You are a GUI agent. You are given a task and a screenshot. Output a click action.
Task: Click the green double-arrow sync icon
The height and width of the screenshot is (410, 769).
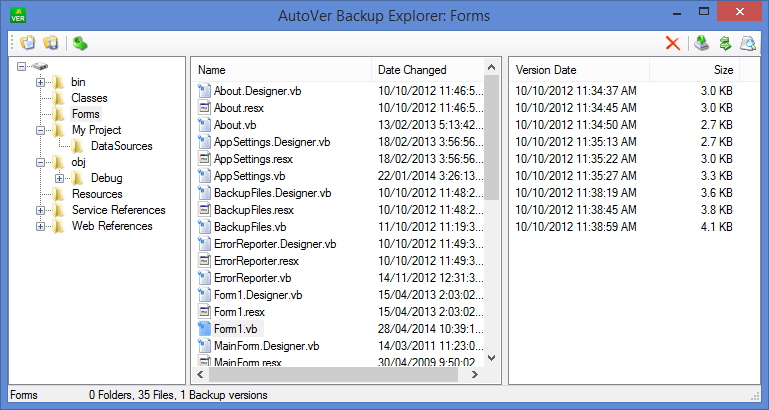725,44
